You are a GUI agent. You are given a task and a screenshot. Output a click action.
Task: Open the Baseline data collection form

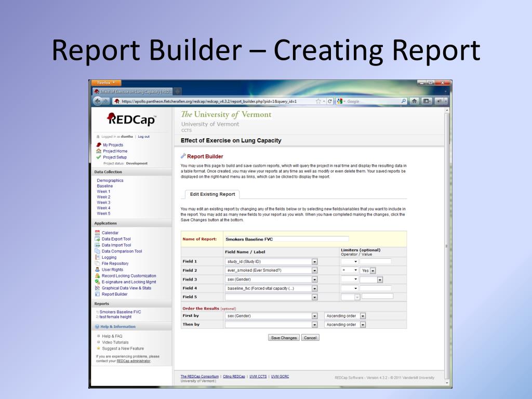pyautogui.click(x=105, y=186)
